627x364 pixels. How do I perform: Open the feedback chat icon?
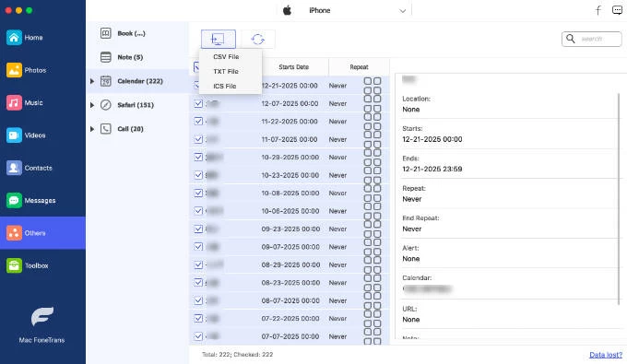click(x=617, y=10)
